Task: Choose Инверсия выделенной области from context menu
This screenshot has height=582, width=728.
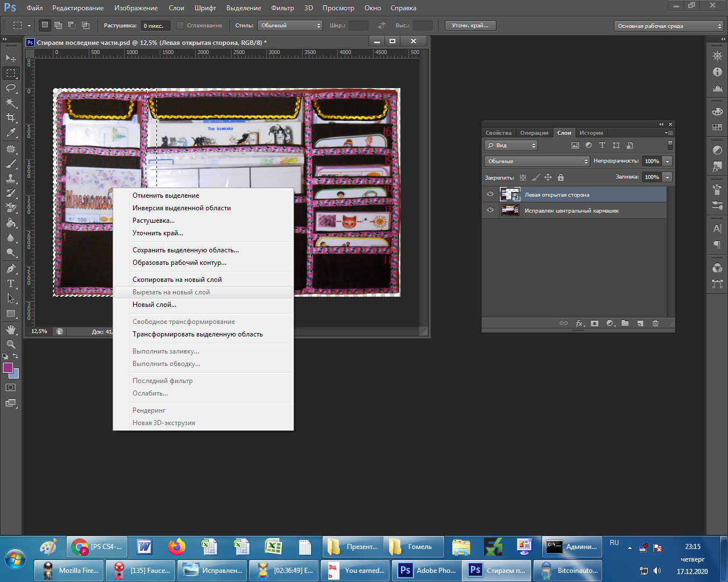Action: (x=181, y=208)
